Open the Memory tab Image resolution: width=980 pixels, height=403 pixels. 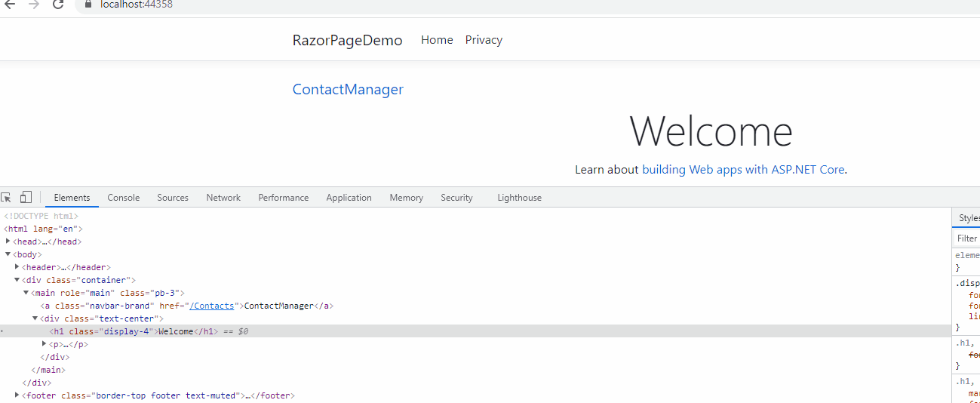pyautogui.click(x=407, y=198)
